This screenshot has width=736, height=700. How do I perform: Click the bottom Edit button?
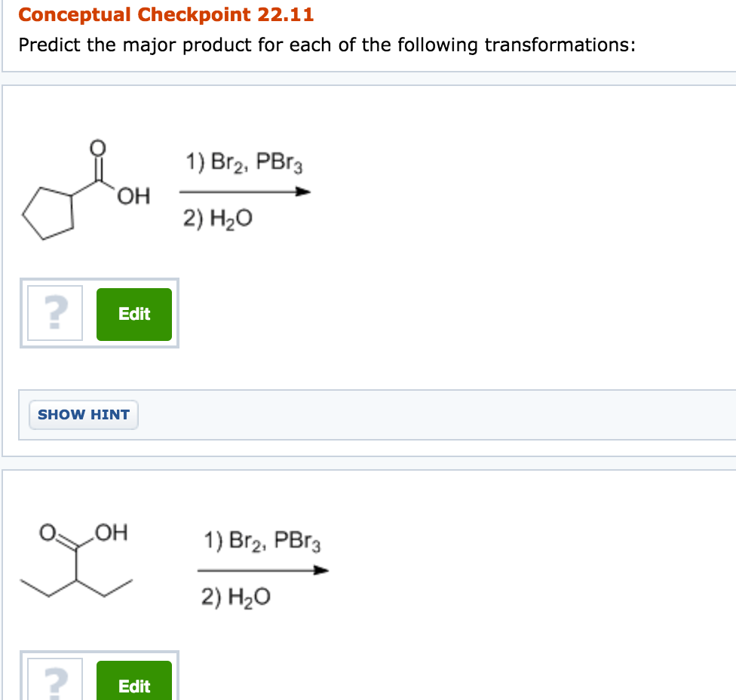134,686
